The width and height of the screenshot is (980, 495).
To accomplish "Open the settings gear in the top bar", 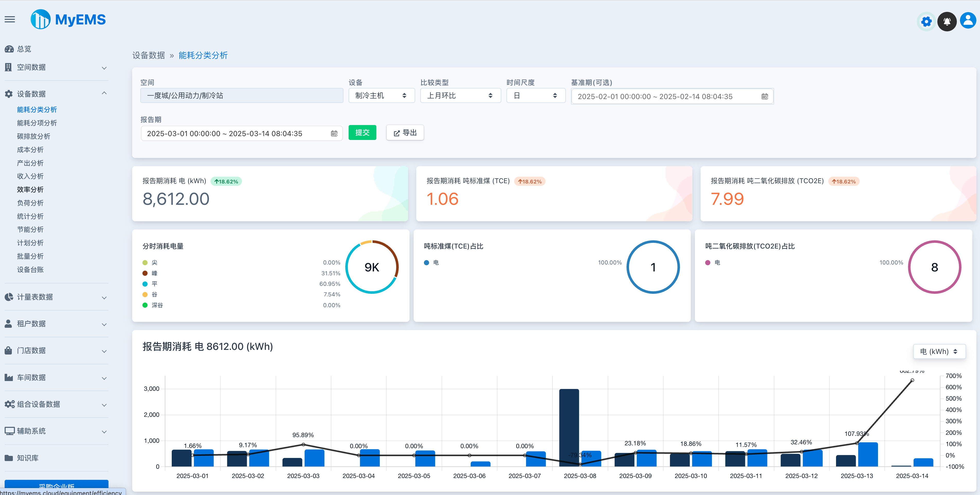I will [x=926, y=21].
